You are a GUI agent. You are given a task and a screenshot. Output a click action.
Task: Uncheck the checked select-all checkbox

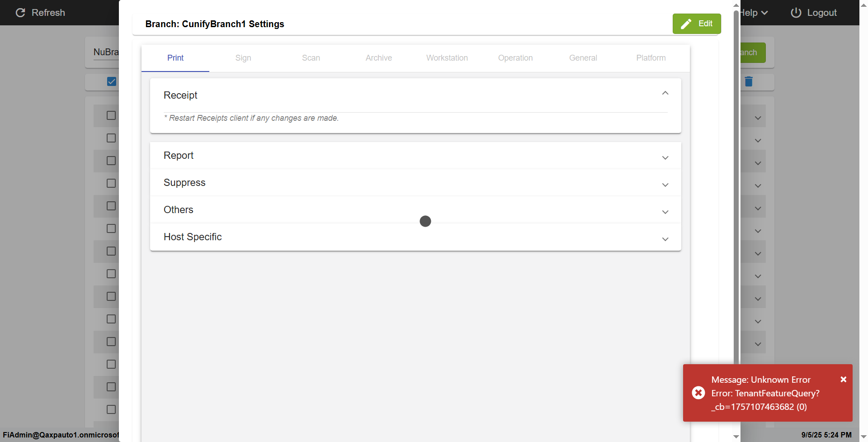click(x=112, y=81)
